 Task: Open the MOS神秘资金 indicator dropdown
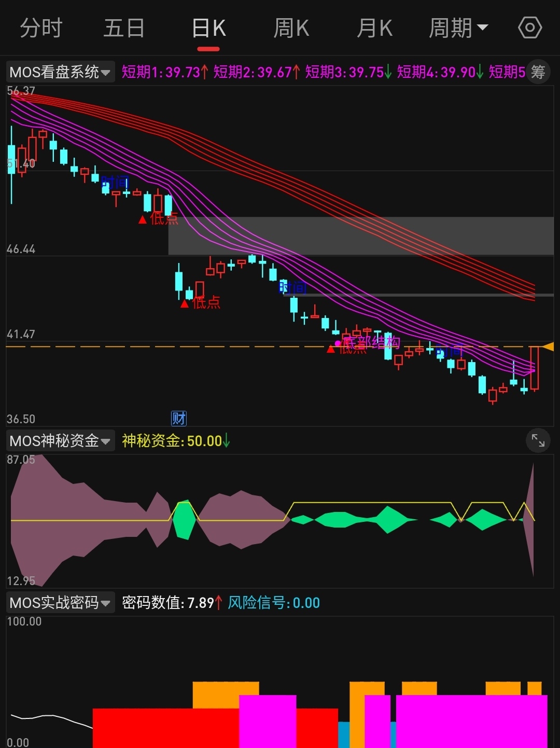click(60, 441)
